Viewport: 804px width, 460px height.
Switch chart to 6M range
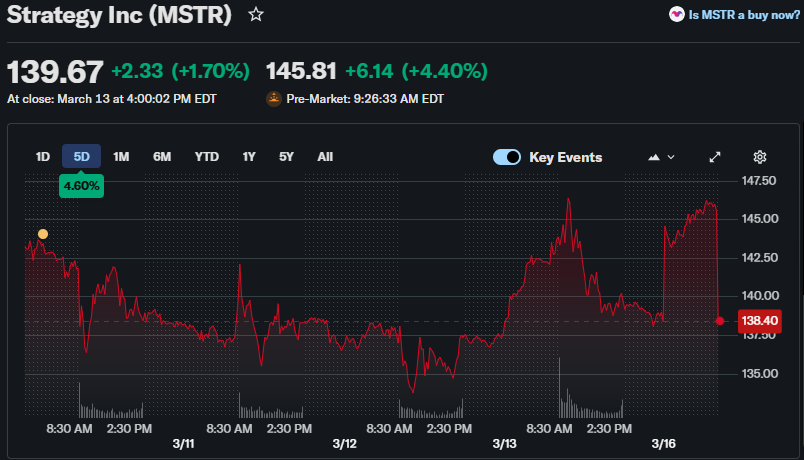coord(162,156)
